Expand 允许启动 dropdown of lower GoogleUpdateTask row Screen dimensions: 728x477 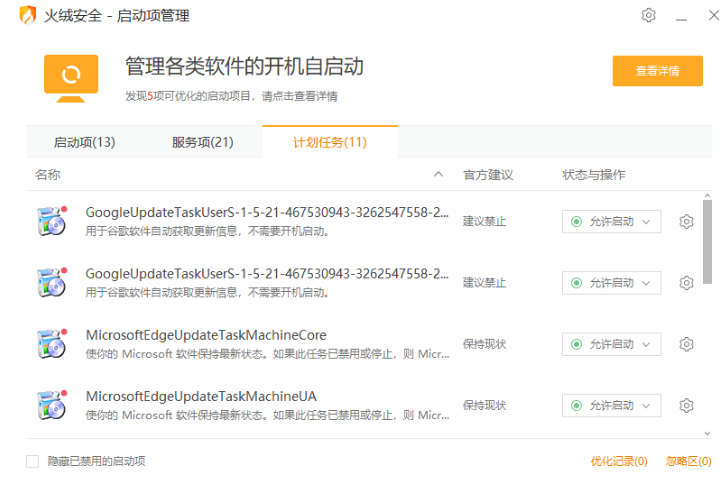pyautogui.click(x=611, y=283)
